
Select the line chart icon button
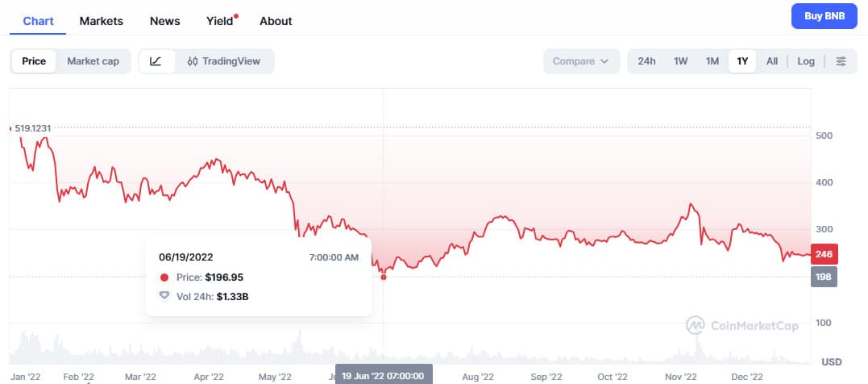coord(156,61)
